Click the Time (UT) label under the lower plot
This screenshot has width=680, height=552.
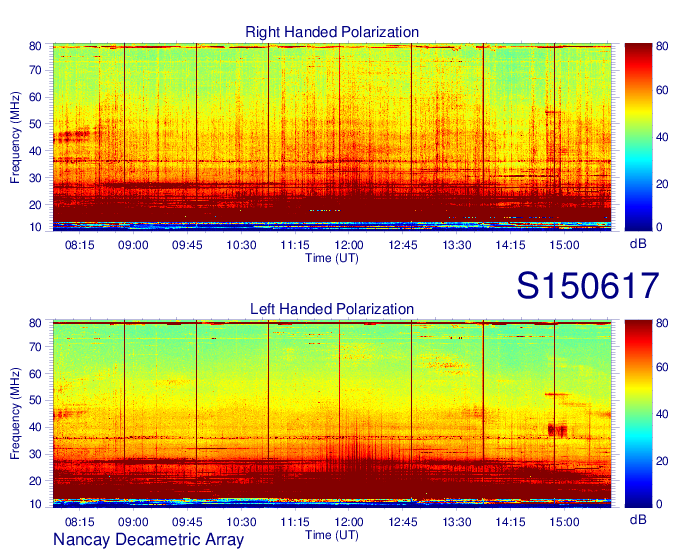point(332,535)
